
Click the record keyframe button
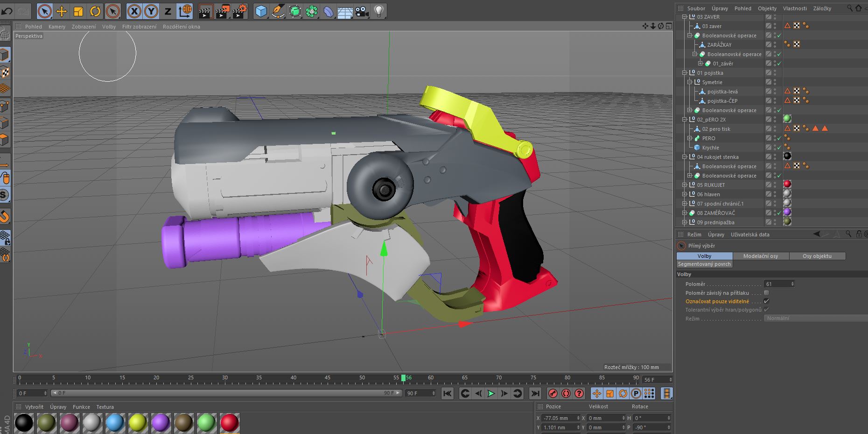[x=553, y=393]
